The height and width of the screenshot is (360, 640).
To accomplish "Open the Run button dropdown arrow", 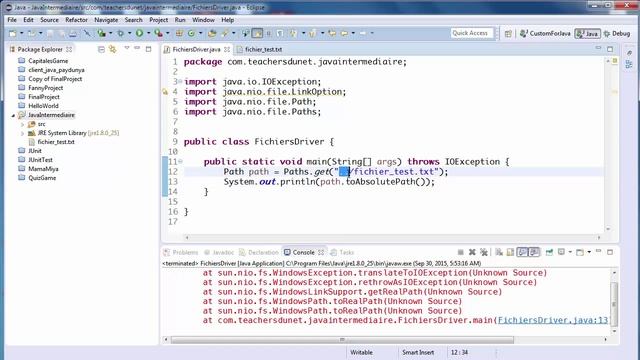I will click(149, 33).
